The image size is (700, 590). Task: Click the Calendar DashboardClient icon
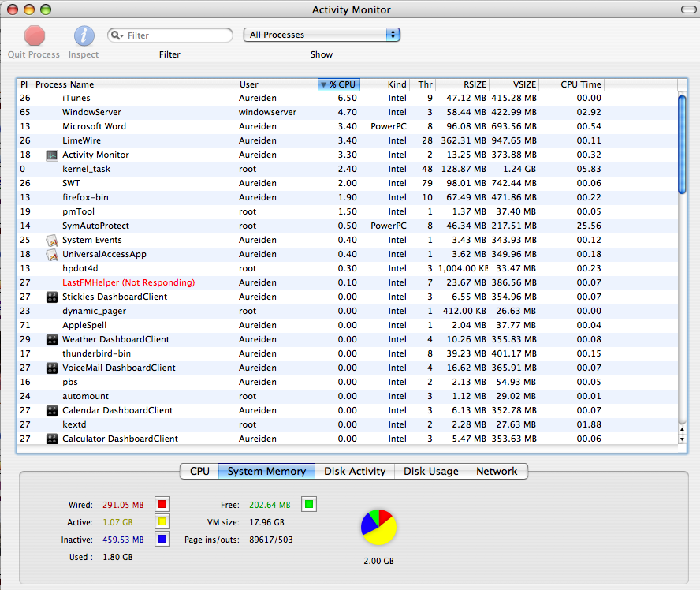coord(52,410)
